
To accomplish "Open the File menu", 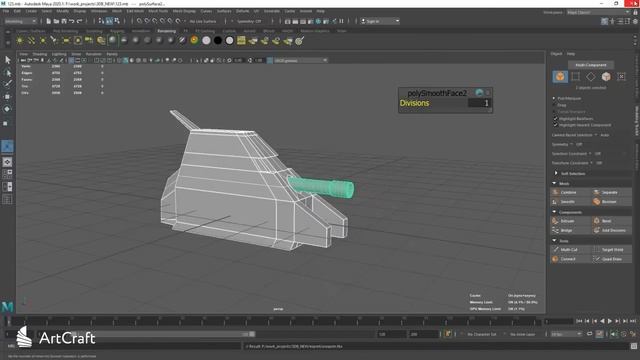I will (6, 11).
